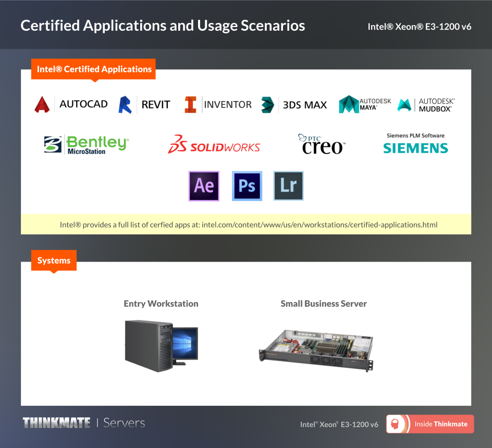Click the "Servers" footer text
Viewport: 492px width, 448px height.
(124, 423)
